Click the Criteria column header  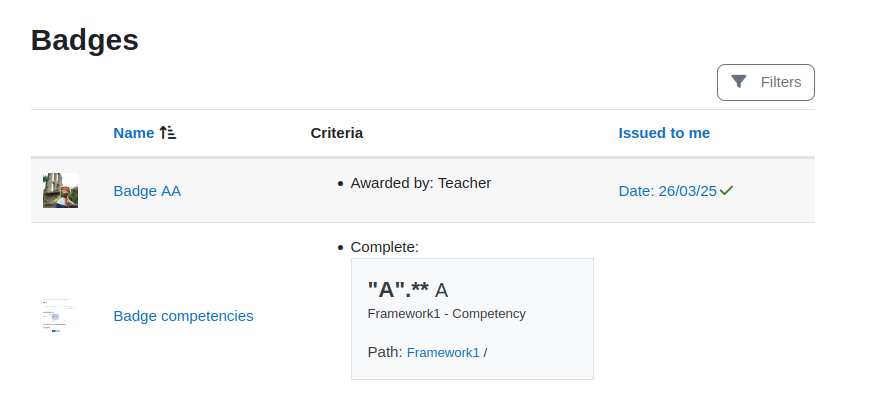click(x=336, y=133)
